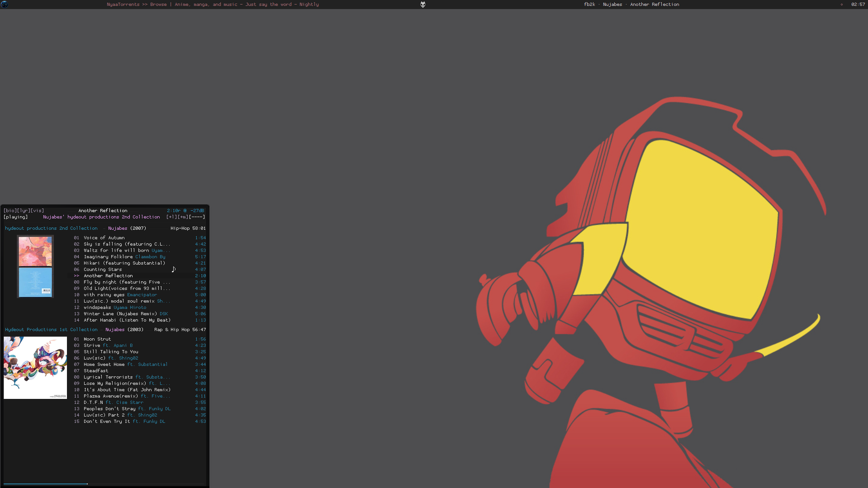Viewport: 868px width, 488px height.
Task: Click the mask logo icon in top bar
Action: click(422, 5)
